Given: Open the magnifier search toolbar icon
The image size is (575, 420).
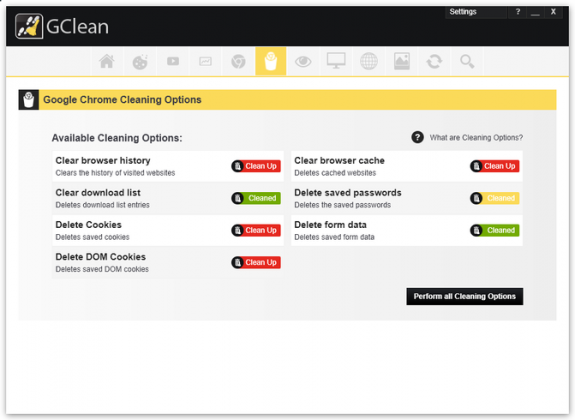Looking at the screenshot, I should point(467,61).
